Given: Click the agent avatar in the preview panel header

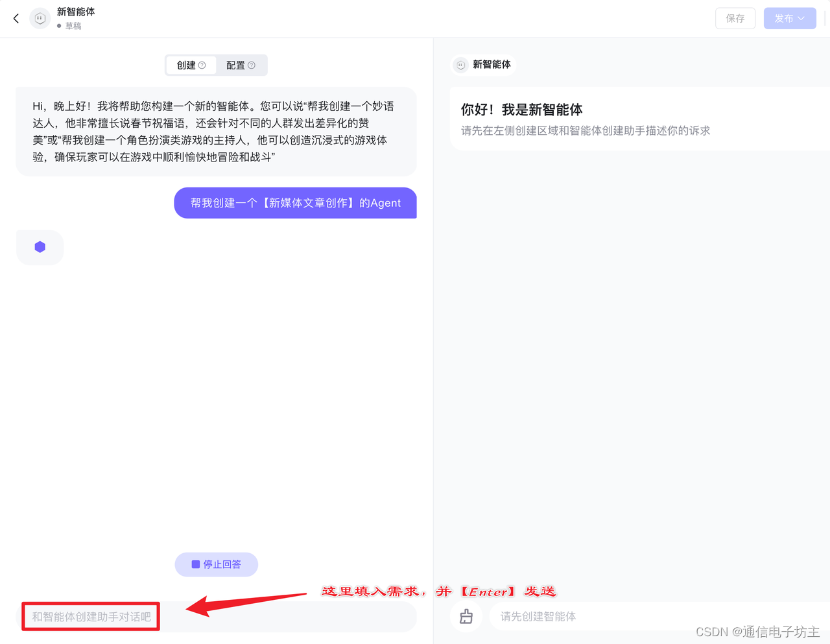Looking at the screenshot, I should [460, 65].
